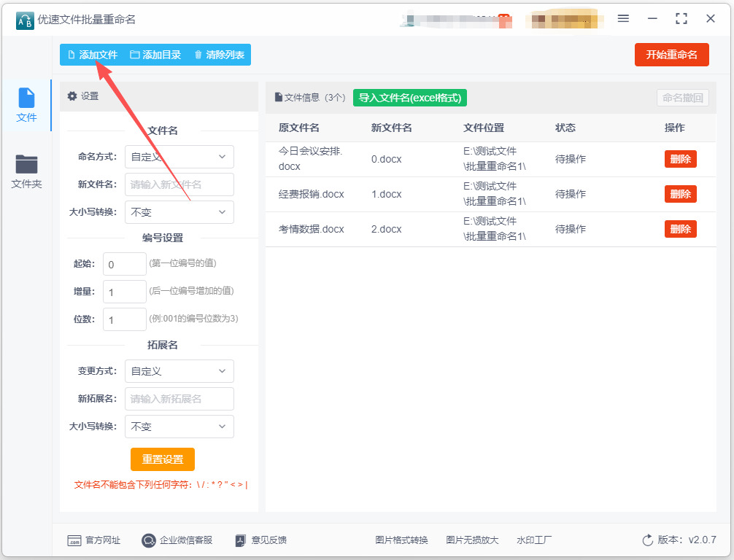Open 大小写转换 dropdown under 文件名
734x560 pixels.
[x=179, y=212]
